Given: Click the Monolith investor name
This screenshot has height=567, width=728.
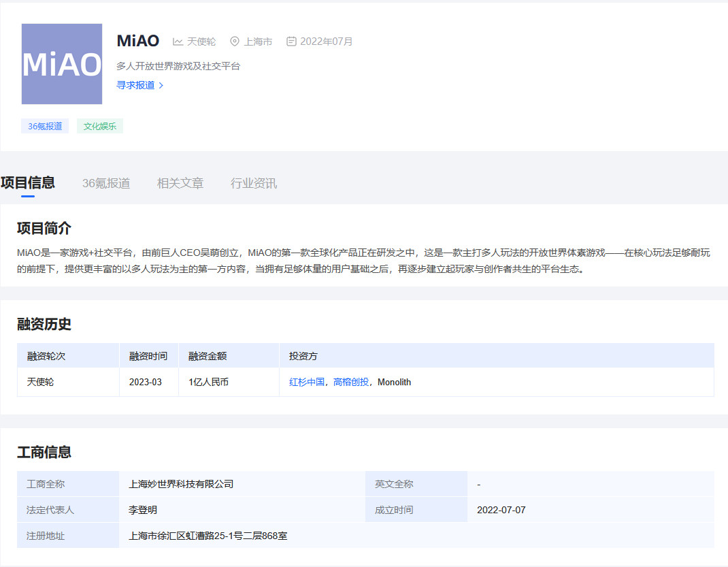Looking at the screenshot, I should click(x=394, y=382).
